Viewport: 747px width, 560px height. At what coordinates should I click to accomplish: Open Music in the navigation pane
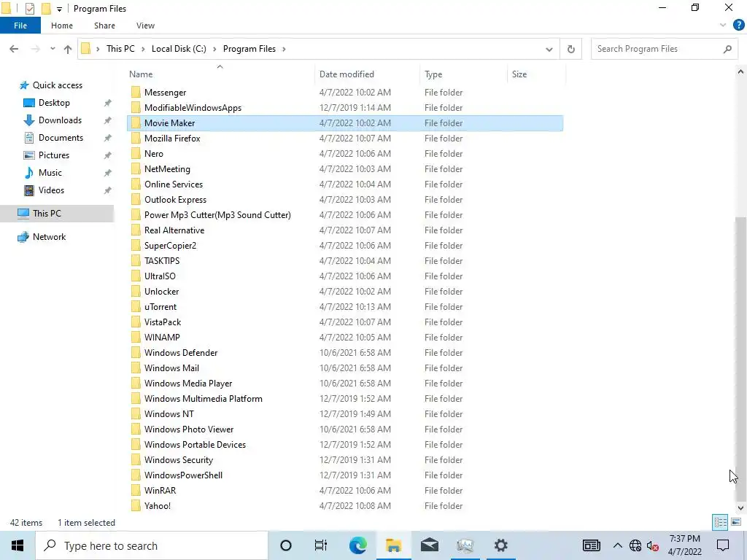50,173
